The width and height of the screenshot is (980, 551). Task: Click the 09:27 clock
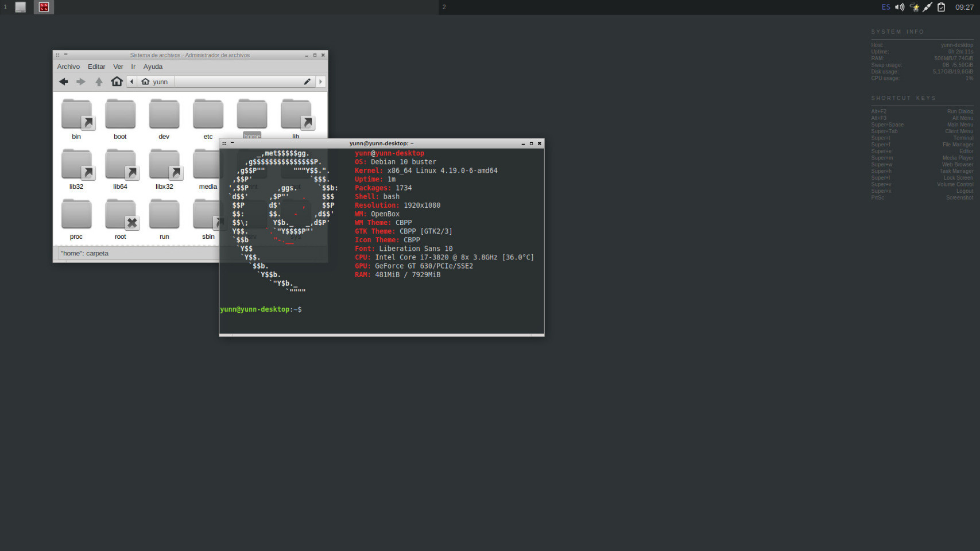(x=964, y=7)
